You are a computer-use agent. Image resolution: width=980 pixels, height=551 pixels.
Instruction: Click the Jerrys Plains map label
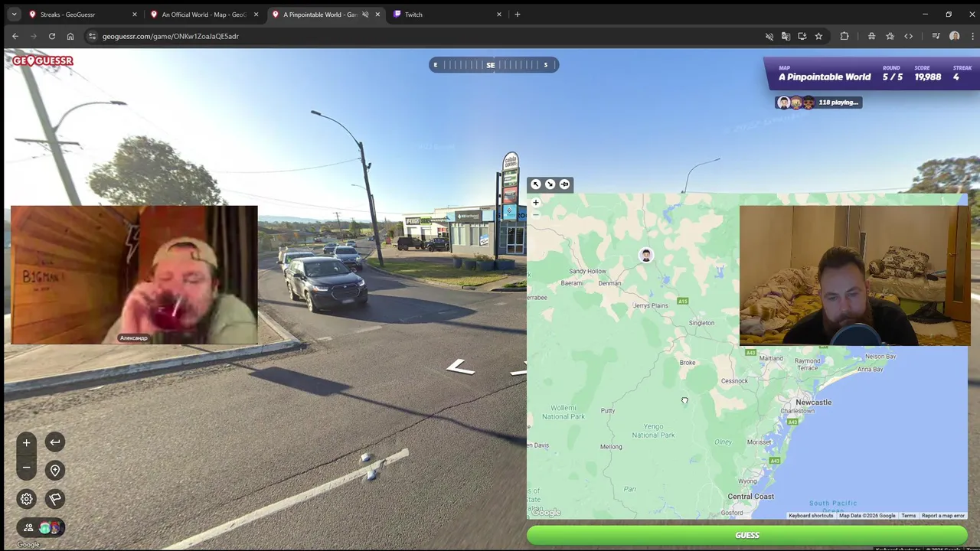point(650,305)
